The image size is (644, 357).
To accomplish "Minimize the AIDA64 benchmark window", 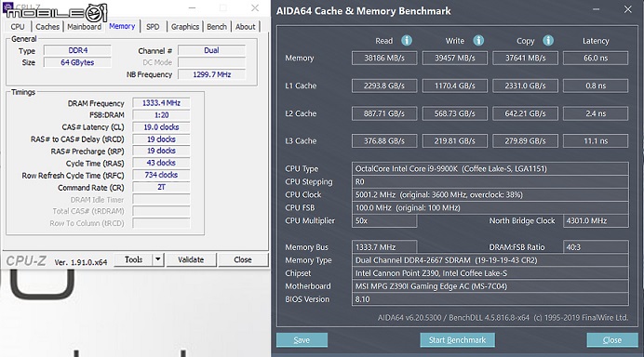I will click(x=596, y=9).
